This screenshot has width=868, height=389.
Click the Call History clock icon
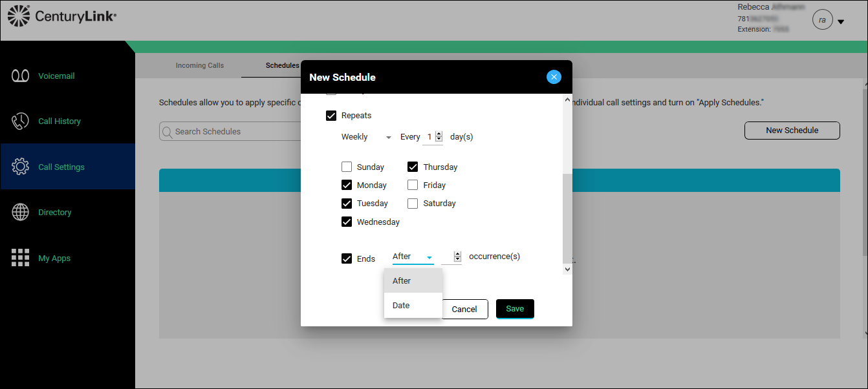[x=21, y=121]
